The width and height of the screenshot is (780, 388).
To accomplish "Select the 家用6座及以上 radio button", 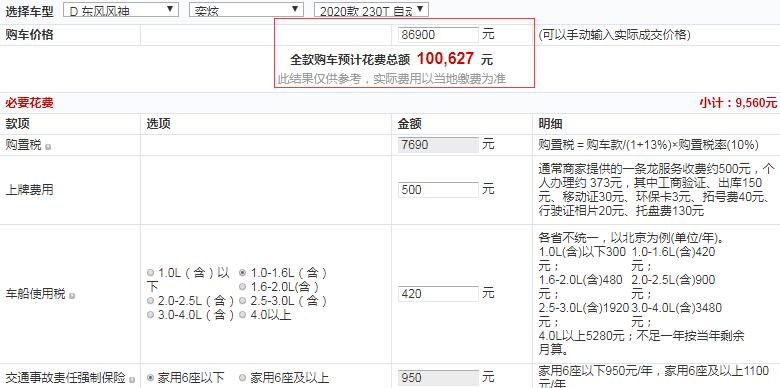I will [243, 378].
